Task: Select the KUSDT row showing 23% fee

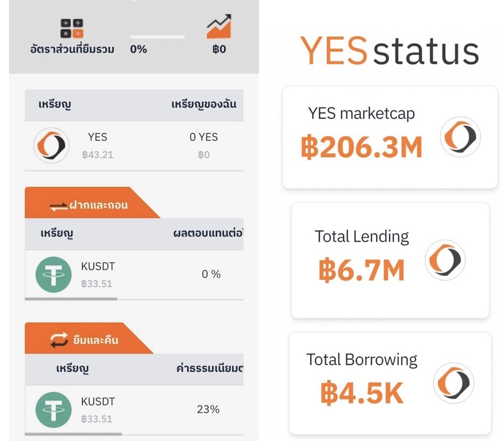Action: pyautogui.click(x=134, y=410)
